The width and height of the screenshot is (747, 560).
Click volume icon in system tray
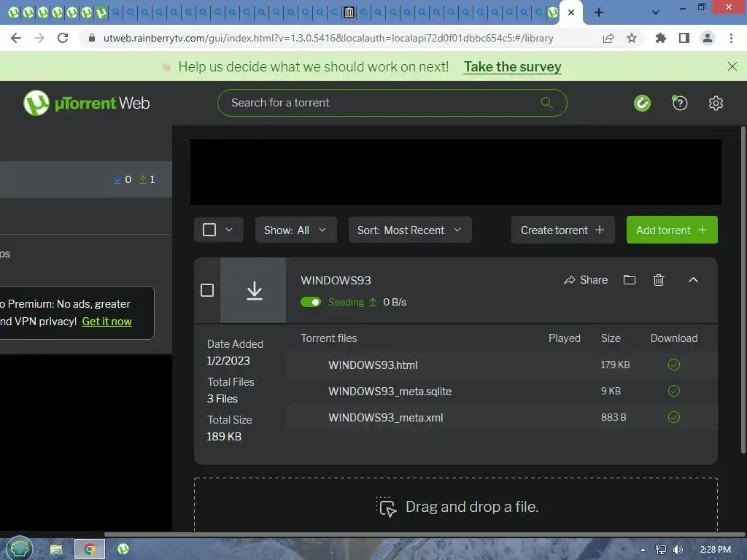[678, 550]
